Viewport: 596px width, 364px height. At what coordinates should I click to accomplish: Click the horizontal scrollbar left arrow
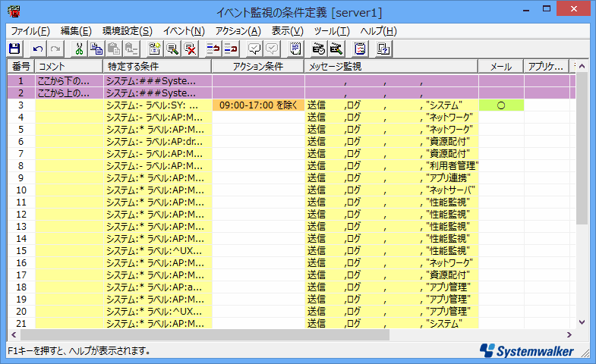coord(14,334)
